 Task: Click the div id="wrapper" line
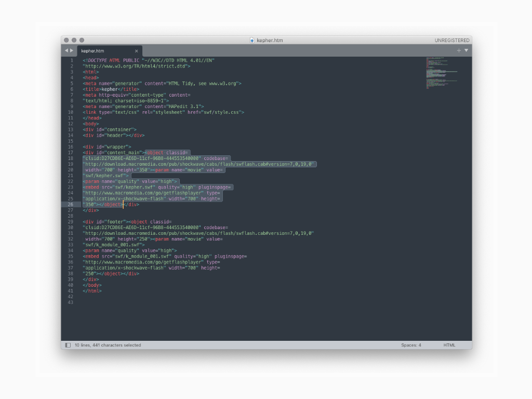107,147
